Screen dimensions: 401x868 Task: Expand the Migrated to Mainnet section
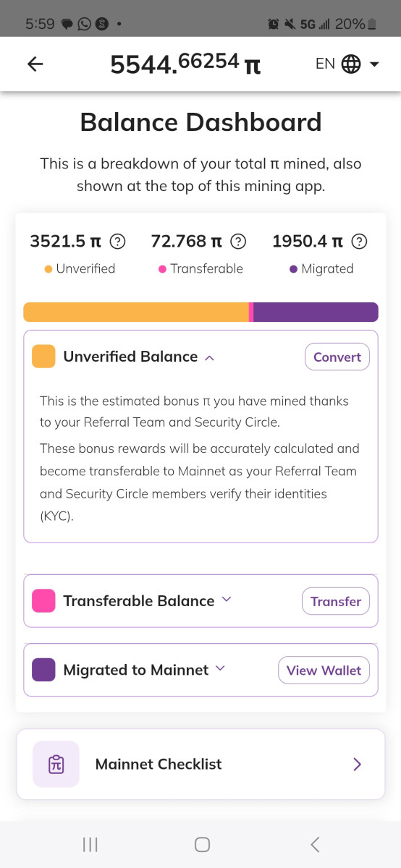pyautogui.click(x=221, y=668)
